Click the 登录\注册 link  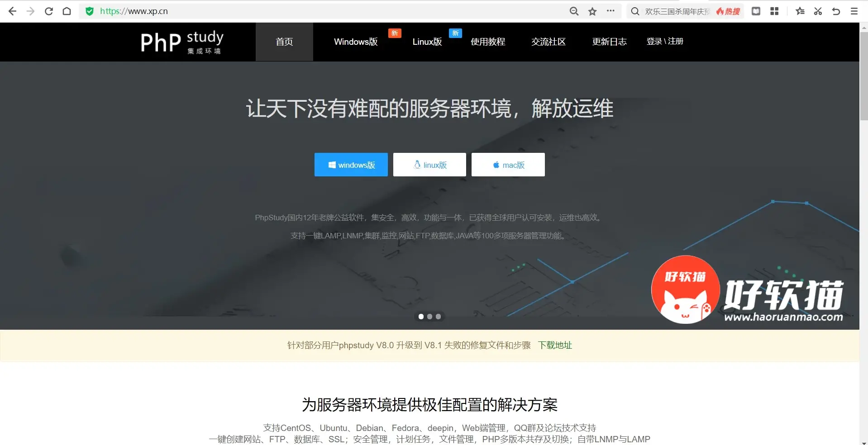(665, 41)
